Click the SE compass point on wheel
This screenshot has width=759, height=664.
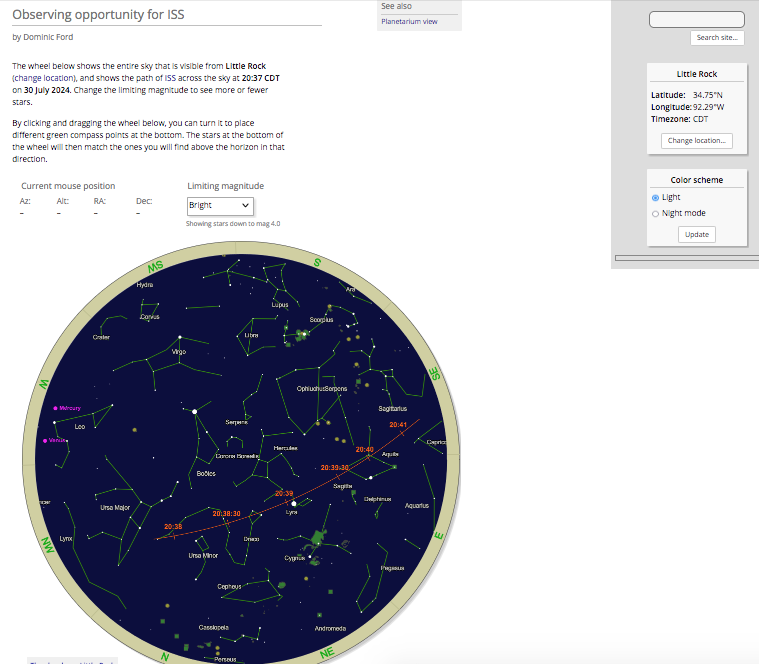click(435, 374)
